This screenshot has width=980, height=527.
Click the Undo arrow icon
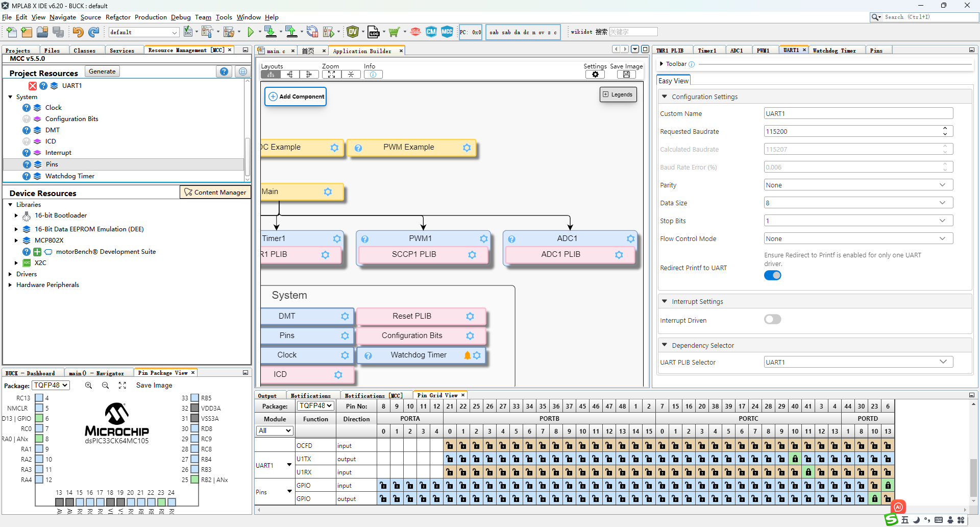[78, 32]
